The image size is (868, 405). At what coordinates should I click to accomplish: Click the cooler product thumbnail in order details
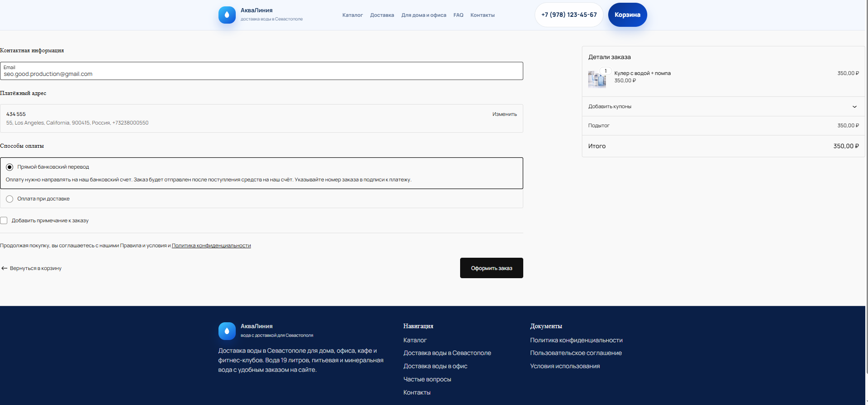597,79
